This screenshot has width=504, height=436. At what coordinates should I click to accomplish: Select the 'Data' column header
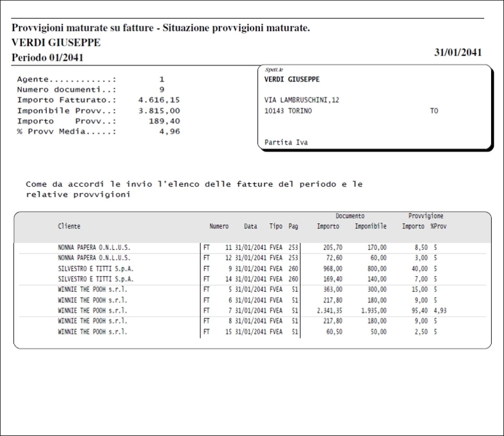point(251,226)
